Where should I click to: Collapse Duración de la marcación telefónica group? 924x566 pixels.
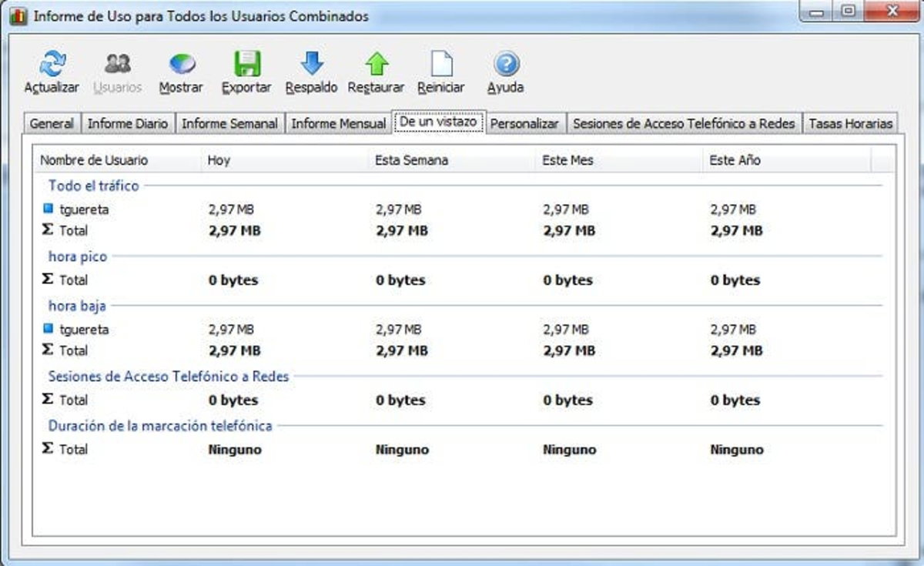pyautogui.click(x=160, y=425)
